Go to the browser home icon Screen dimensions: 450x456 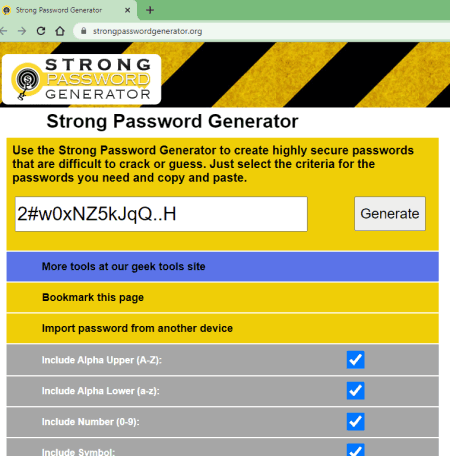coord(60,31)
